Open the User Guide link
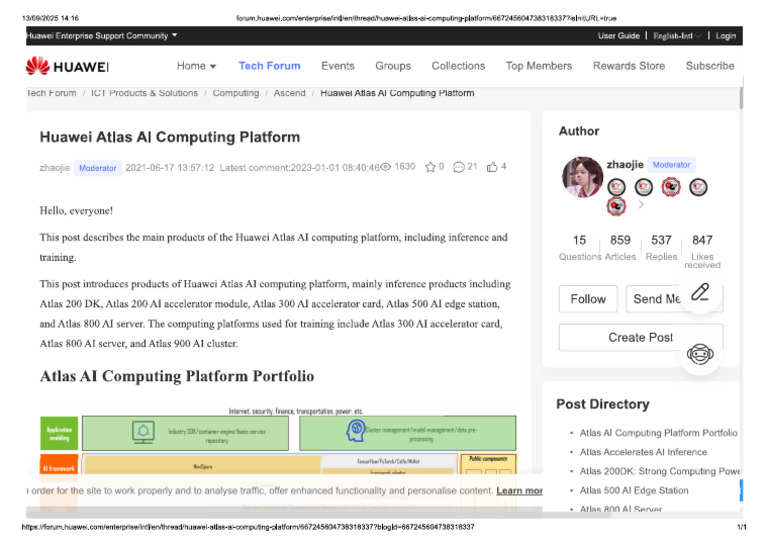 (x=619, y=36)
